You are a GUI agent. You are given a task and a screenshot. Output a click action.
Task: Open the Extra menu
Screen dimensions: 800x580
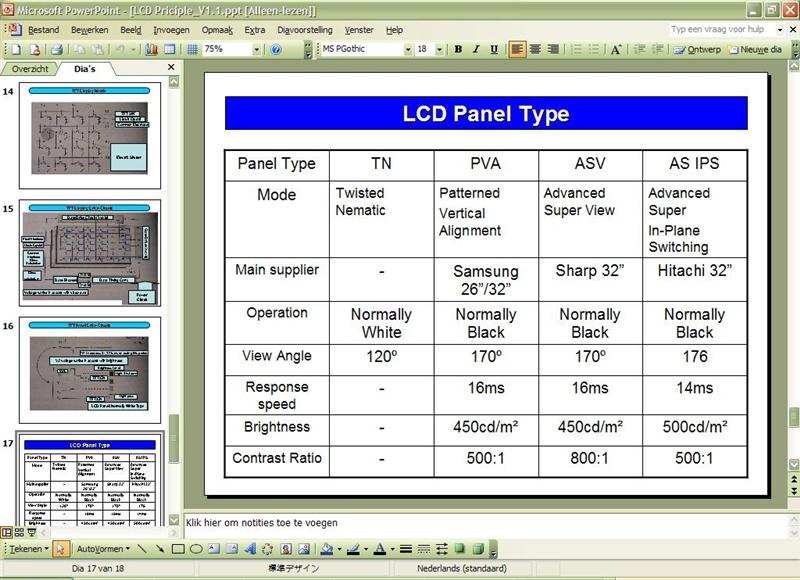(x=255, y=30)
